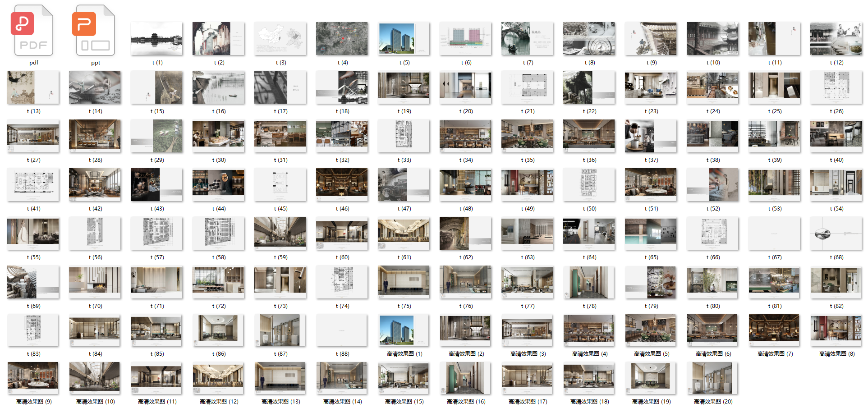Viewport: 868px width, 408px height.
Task: Click the blank t (67) thumbnail
Action: [774, 233]
